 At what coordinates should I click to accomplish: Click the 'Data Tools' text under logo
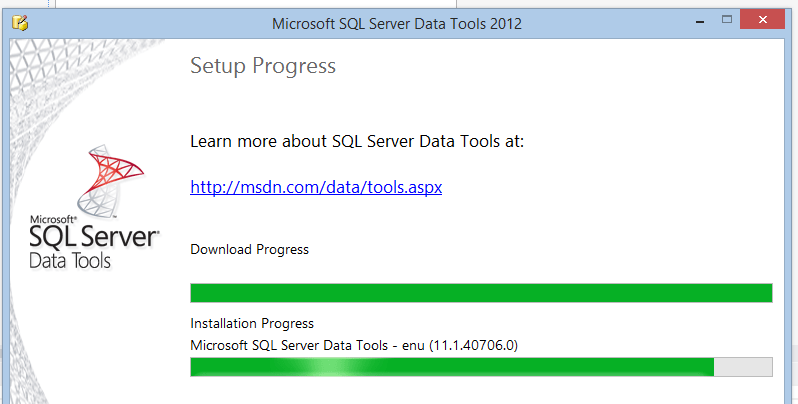70,261
